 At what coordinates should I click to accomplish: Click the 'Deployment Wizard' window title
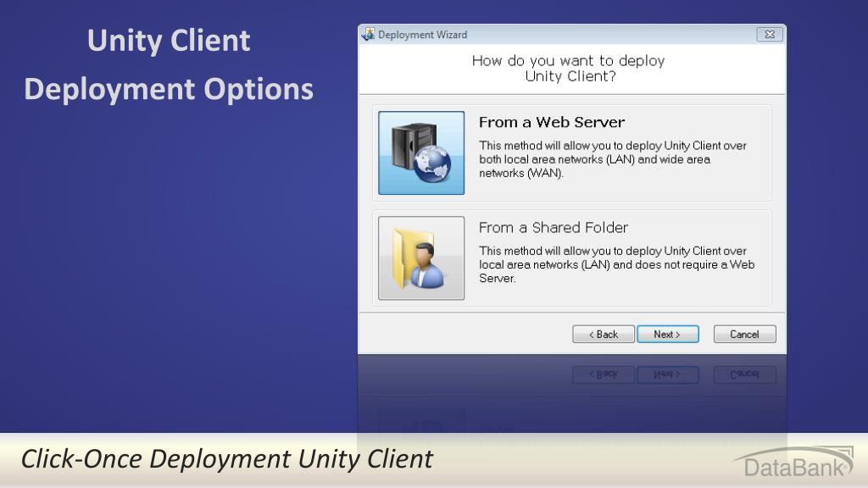click(422, 34)
